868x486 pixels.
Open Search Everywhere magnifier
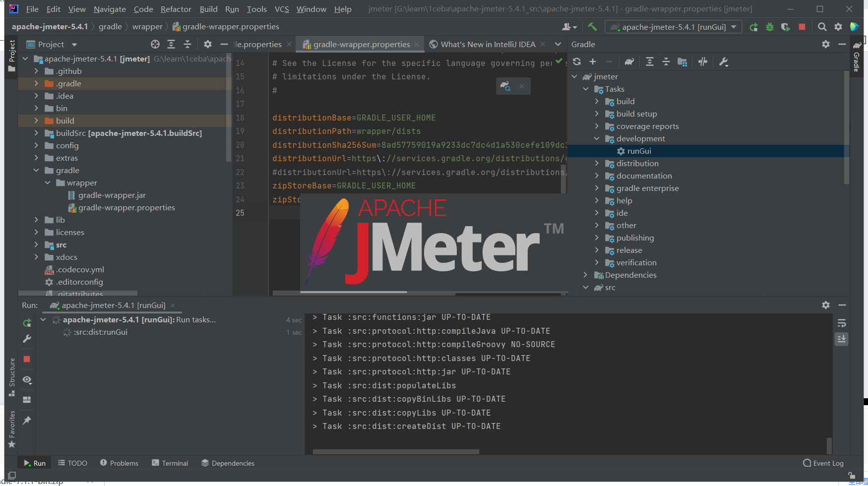pyautogui.click(x=822, y=27)
